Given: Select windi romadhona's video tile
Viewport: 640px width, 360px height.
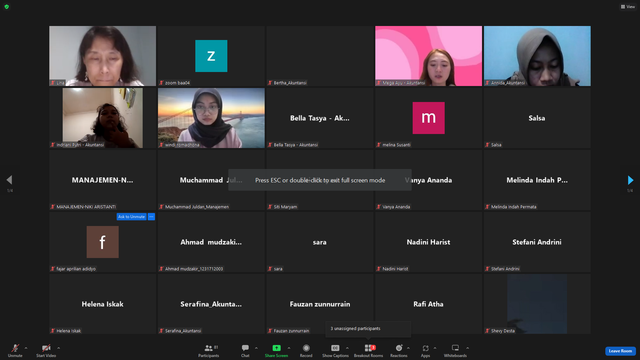Looking at the screenshot, I should (211, 118).
